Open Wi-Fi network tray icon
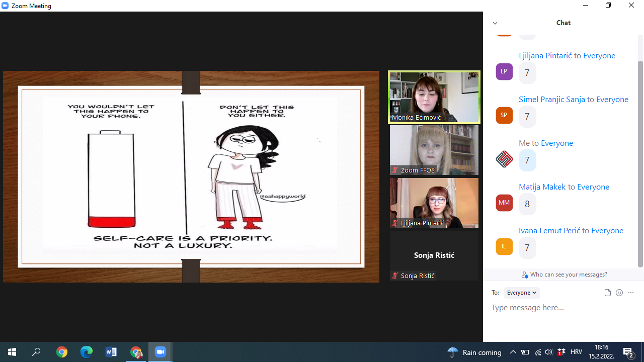The image size is (644, 362). (537, 352)
